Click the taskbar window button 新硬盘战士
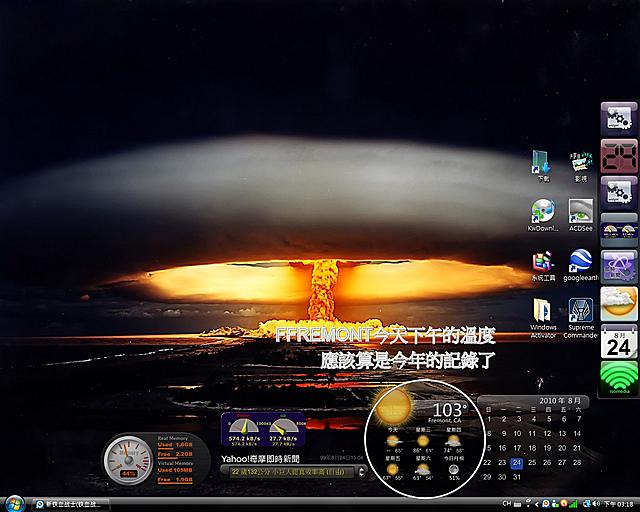640x512 pixels. pyautogui.click(x=70, y=503)
